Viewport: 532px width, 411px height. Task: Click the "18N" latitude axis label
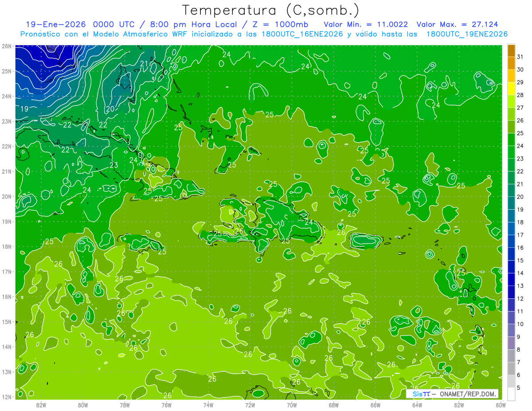pos(6,247)
